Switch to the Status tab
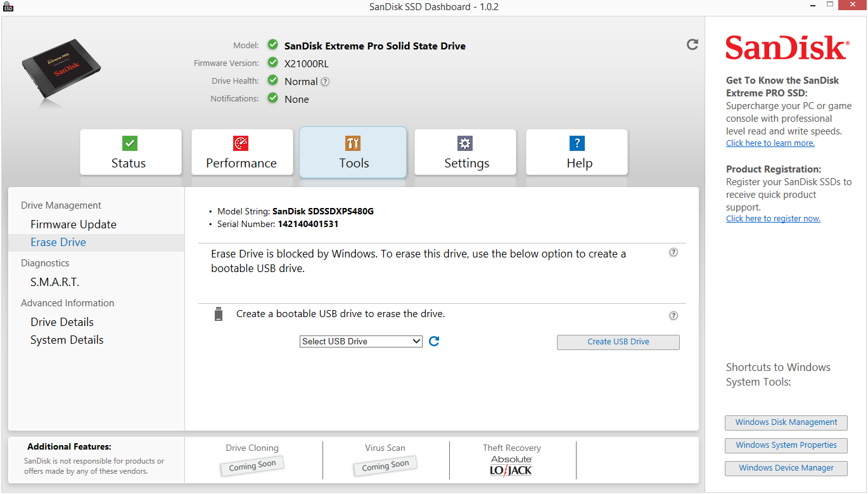The height and width of the screenshot is (494, 868). click(131, 152)
